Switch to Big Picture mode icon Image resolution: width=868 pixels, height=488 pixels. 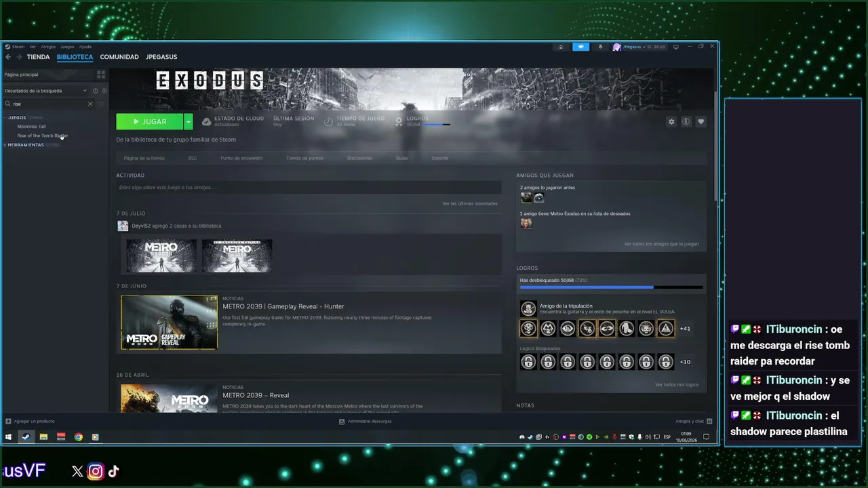[675, 47]
